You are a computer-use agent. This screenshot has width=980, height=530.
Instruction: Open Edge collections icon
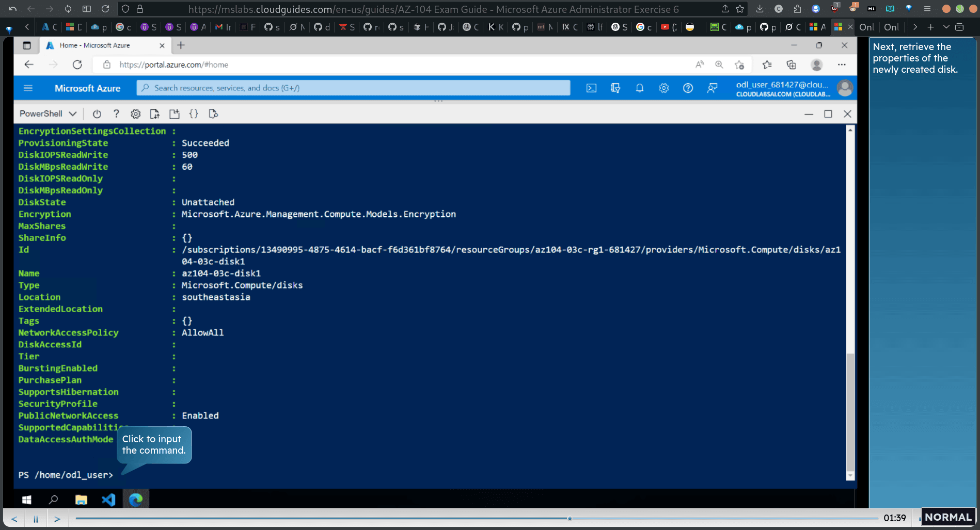tap(791, 65)
